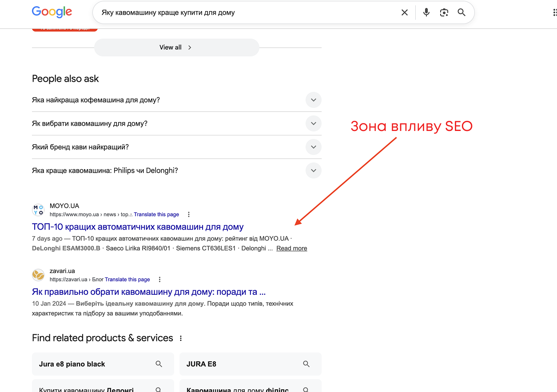
Task: Select related search JURA E8
Action: (x=251, y=364)
